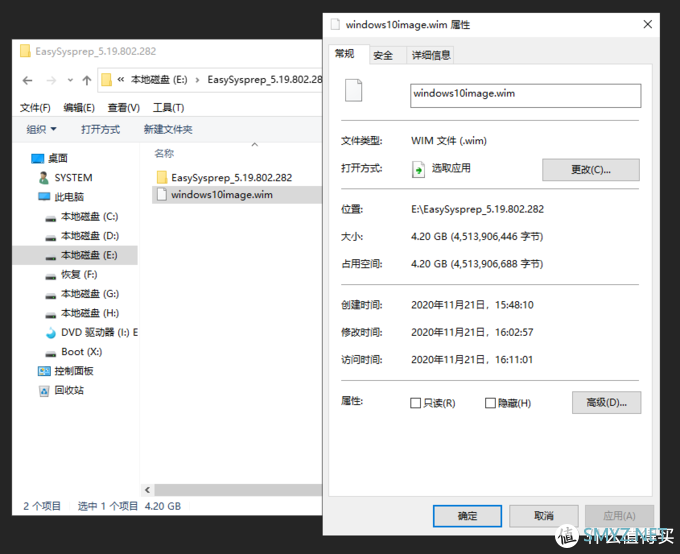Click the address bar « breadcrumb expander
Image resolution: width=680 pixels, height=554 pixels.
[x=121, y=80]
